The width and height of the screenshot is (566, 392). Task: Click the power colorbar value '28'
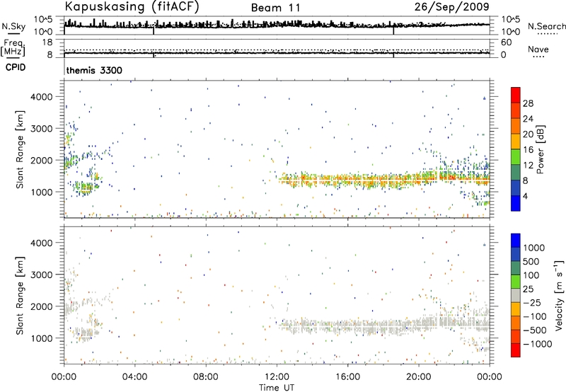coord(528,103)
